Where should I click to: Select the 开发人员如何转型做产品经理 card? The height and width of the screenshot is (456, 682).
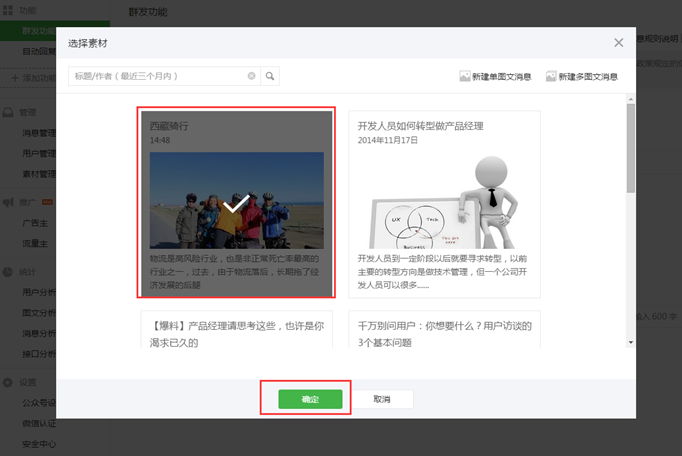[444, 204]
